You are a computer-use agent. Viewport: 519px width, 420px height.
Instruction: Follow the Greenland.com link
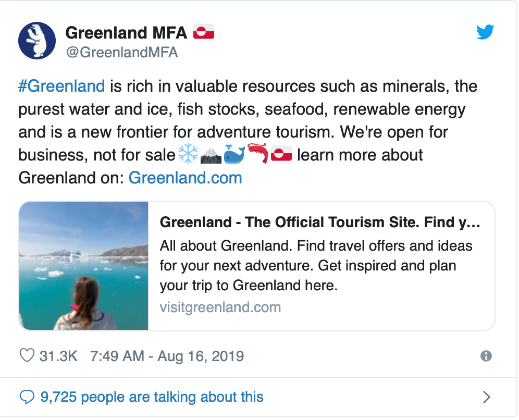tap(186, 178)
